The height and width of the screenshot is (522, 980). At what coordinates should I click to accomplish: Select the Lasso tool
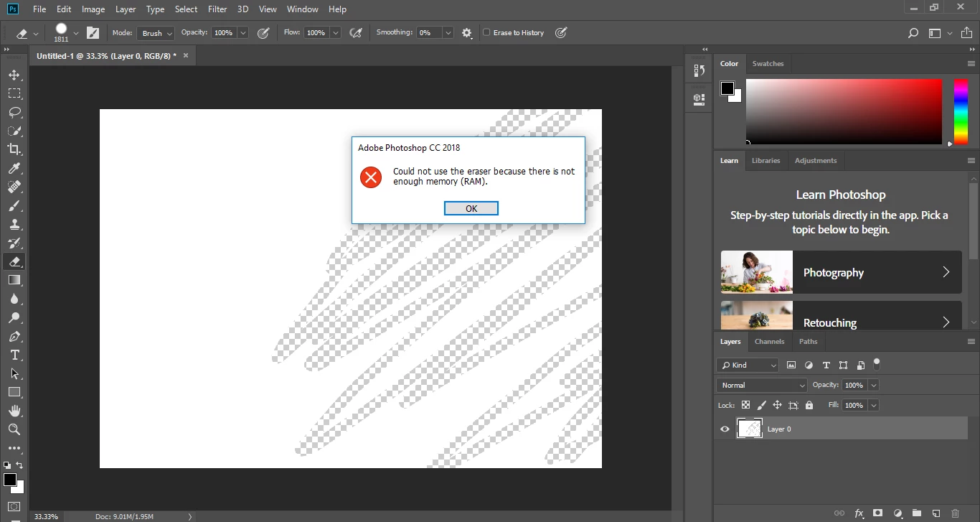coord(14,112)
